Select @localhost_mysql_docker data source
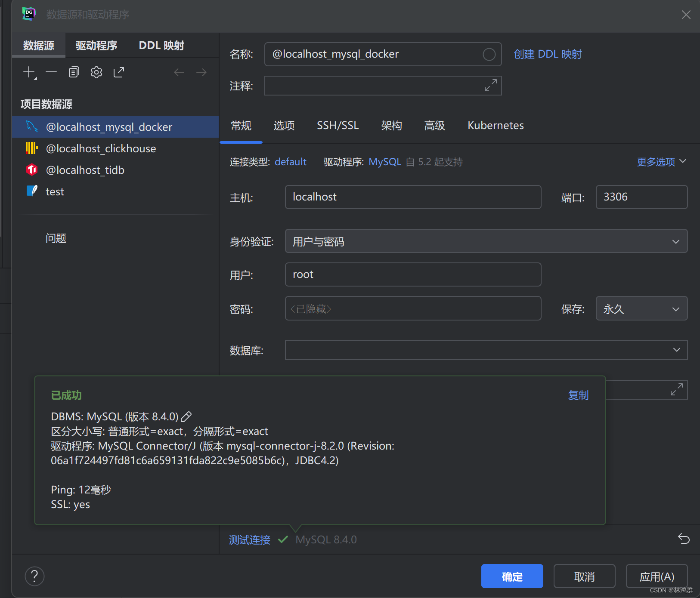The image size is (700, 598). 115,127
